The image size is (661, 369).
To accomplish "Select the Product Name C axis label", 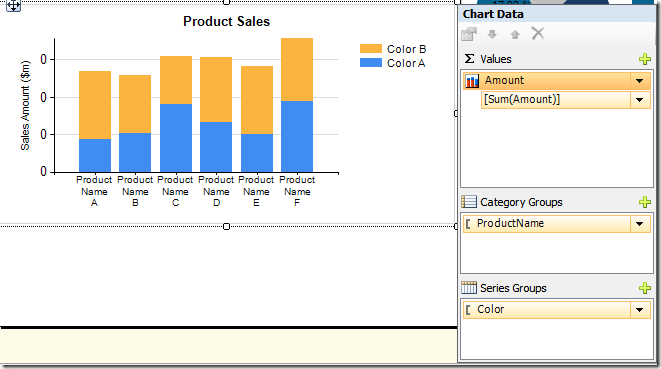I will (175, 191).
